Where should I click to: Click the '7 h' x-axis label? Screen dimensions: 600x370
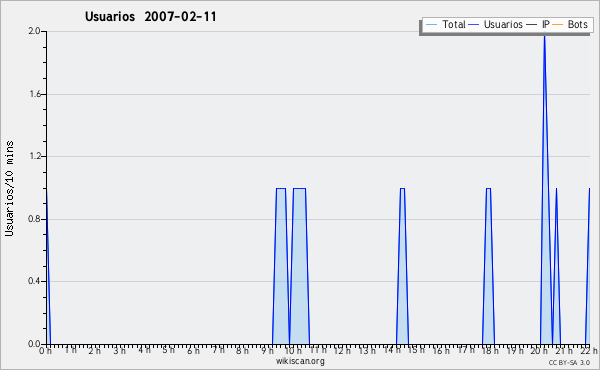coord(218,350)
